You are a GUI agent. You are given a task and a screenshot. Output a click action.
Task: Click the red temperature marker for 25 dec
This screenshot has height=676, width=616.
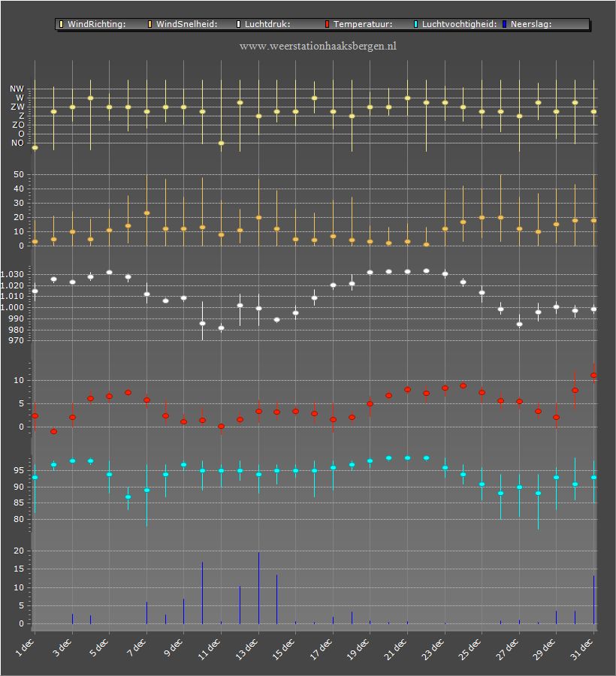click(482, 393)
